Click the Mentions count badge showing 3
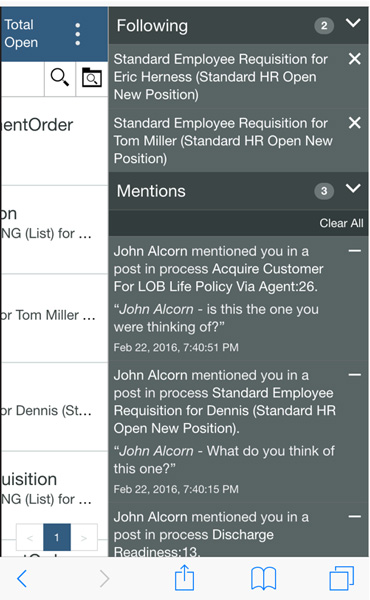This screenshot has height=600, width=370. 324,191
